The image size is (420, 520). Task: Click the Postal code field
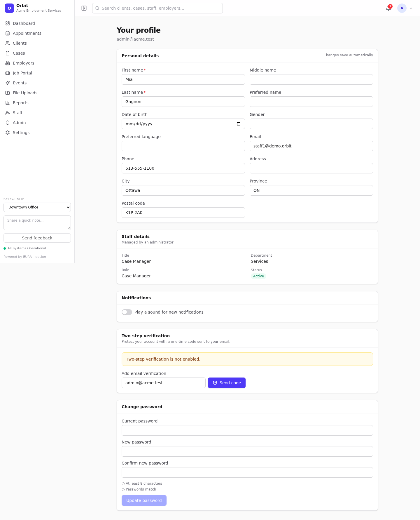pyautogui.click(x=183, y=213)
